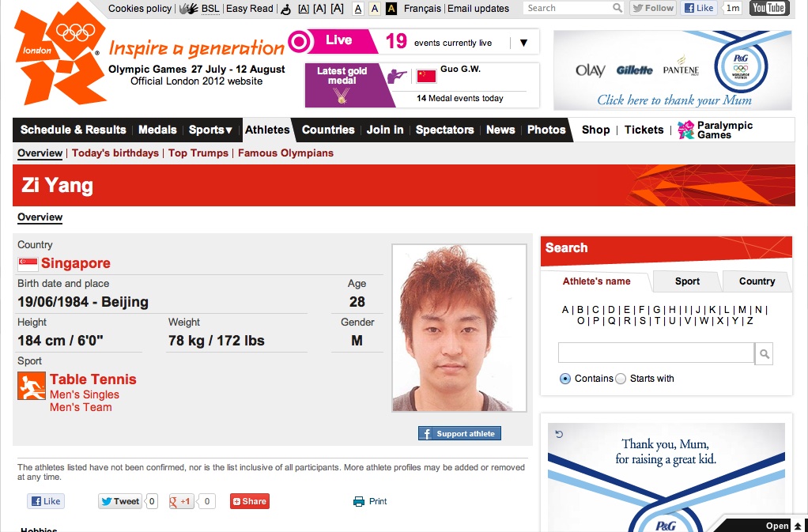Expand the live events dropdown arrow
Screen dimensions: 808x532
pos(523,43)
